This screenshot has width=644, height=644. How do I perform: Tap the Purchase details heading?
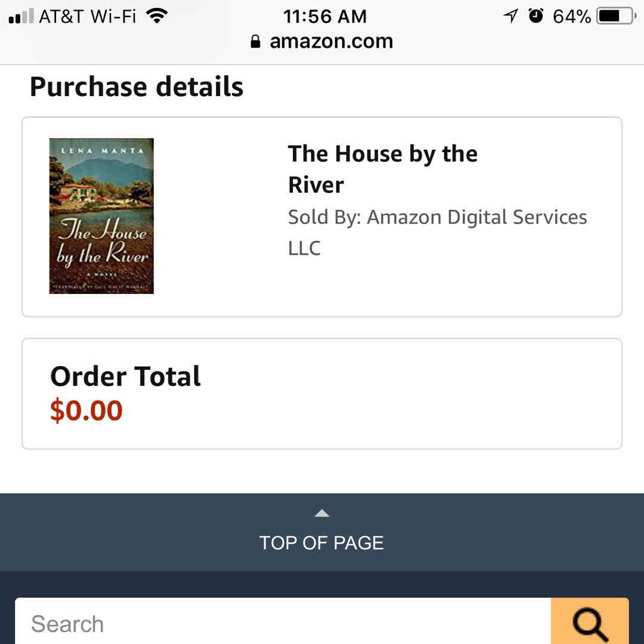pyautogui.click(x=137, y=86)
